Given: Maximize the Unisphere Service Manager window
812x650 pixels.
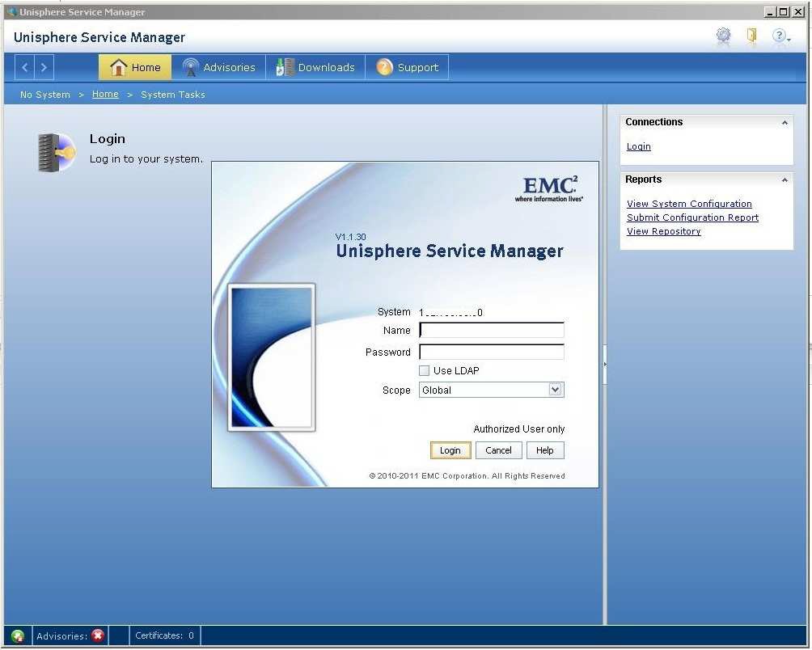Looking at the screenshot, I should click(784, 11).
